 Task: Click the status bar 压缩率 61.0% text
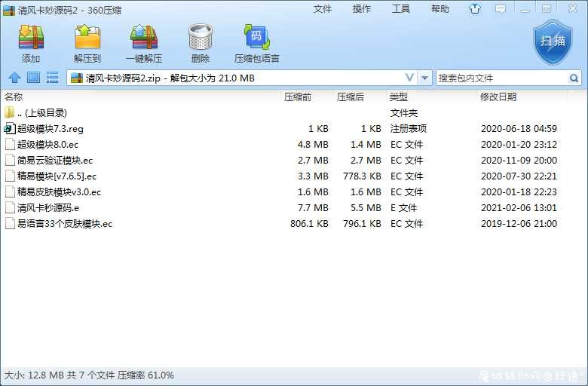(x=146, y=375)
